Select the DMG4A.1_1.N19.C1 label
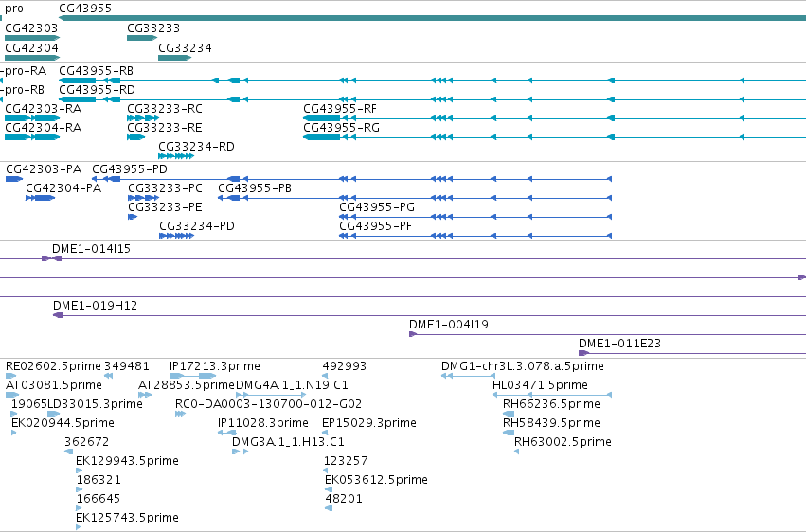Viewport: 806px width, 532px height. pos(292,385)
